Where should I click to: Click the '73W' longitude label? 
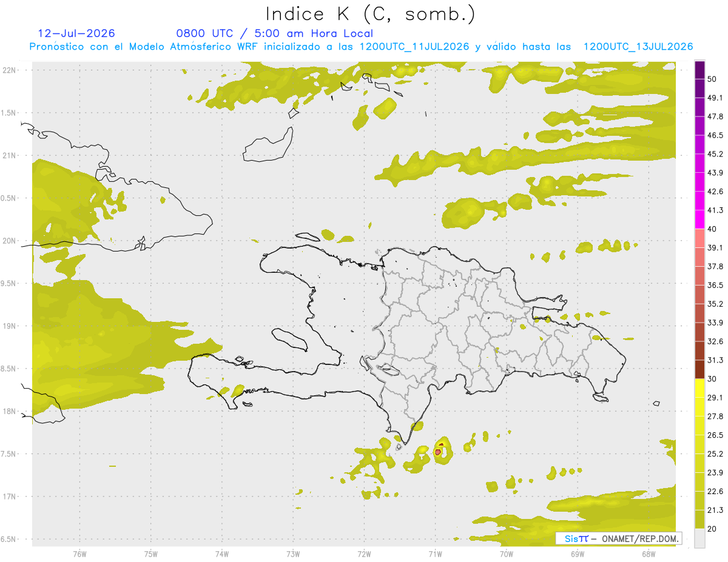(293, 554)
